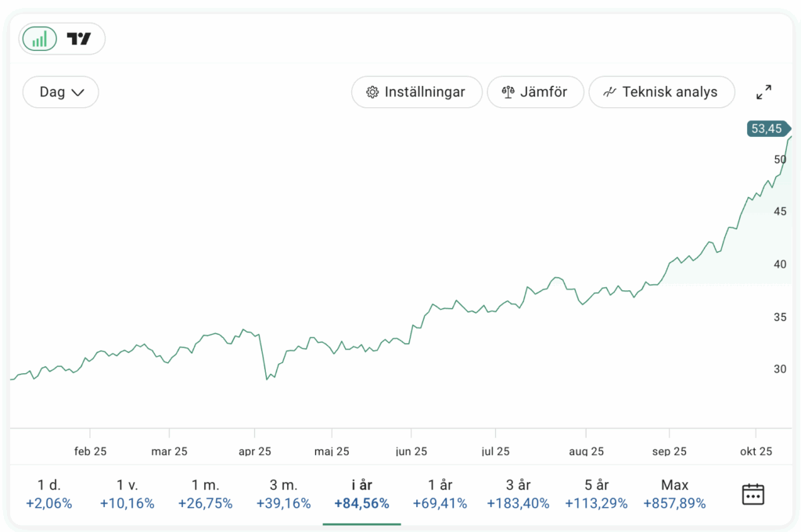The image size is (801, 532).
Task: Select the 5 år time period
Action: coord(596,494)
